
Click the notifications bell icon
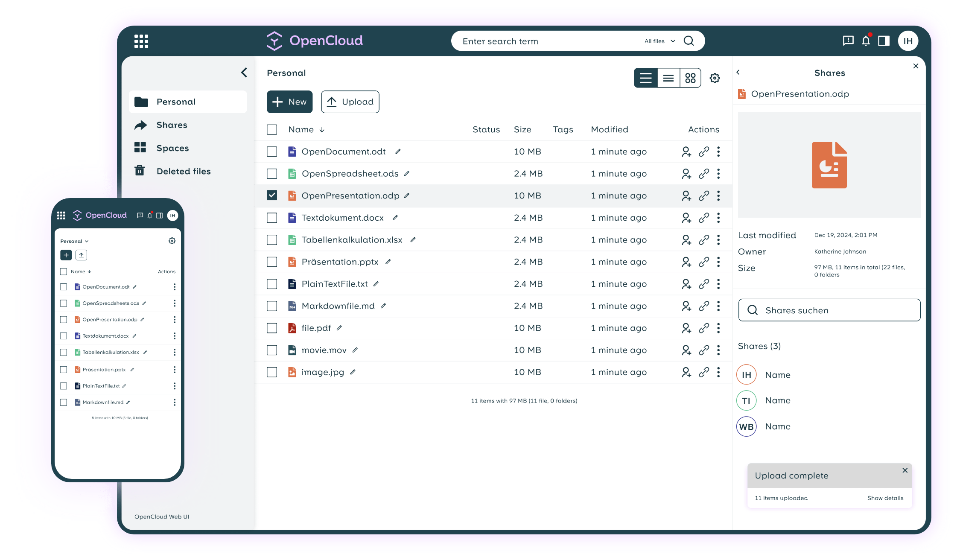(866, 41)
